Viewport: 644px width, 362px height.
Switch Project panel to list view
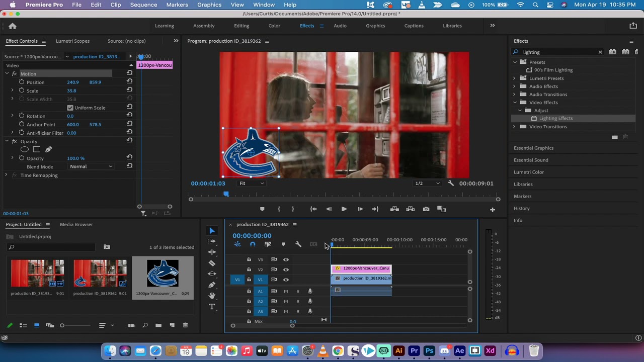[x=23, y=325]
